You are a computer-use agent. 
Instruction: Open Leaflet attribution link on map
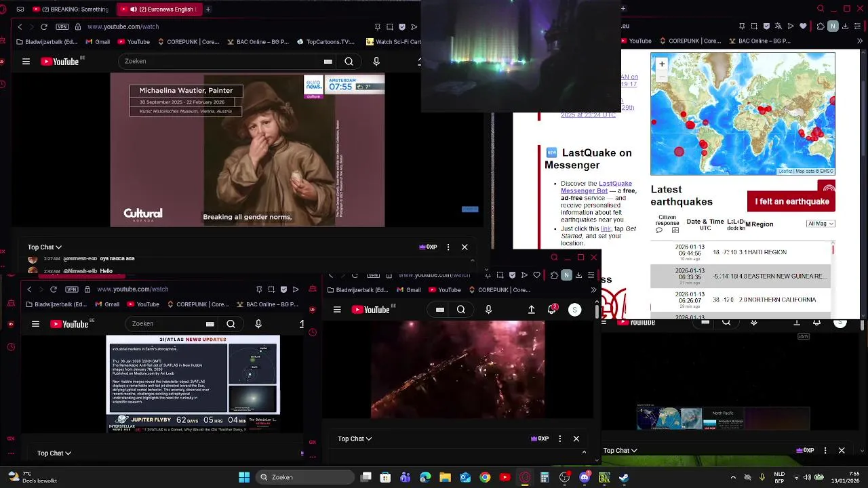[785, 171]
